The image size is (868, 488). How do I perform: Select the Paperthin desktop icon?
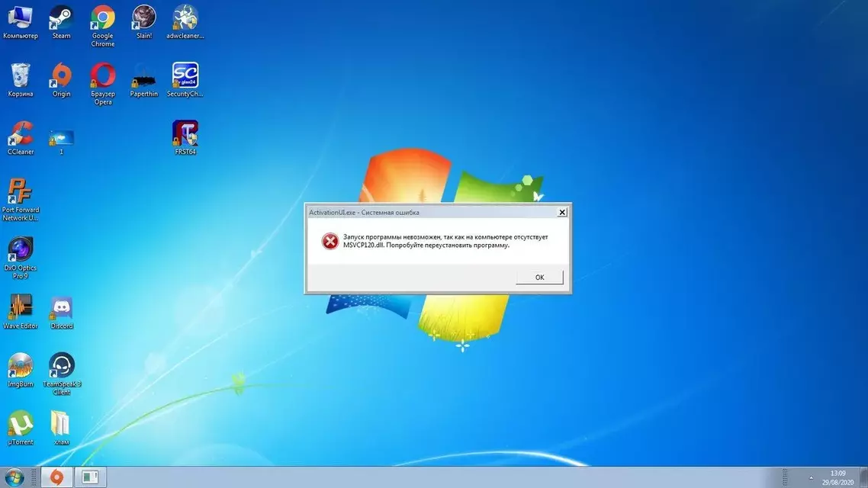point(144,80)
